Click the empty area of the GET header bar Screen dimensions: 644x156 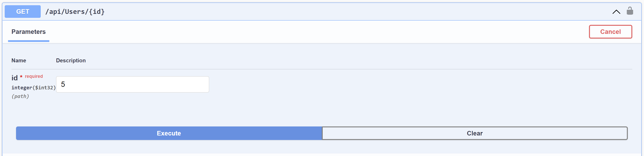(350, 12)
